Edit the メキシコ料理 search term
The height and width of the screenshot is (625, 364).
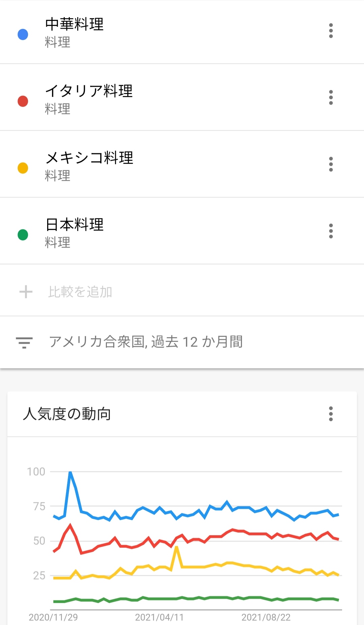89,158
